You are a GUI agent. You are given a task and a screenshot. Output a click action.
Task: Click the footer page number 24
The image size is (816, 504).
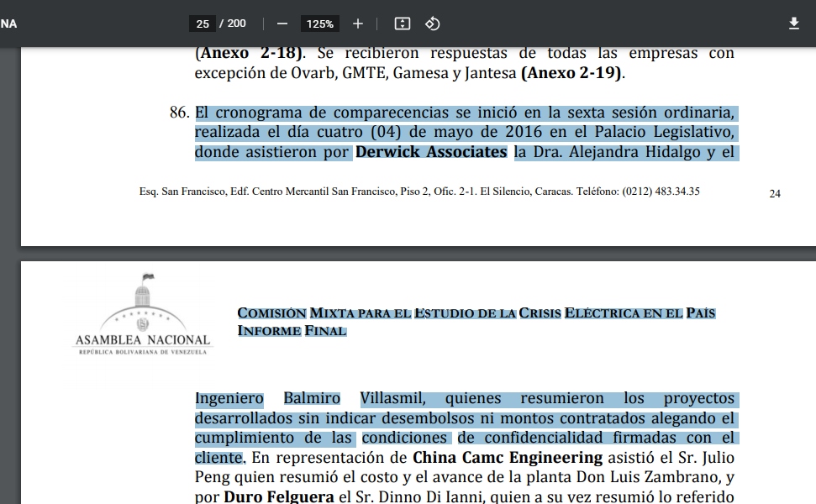click(x=775, y=193)
